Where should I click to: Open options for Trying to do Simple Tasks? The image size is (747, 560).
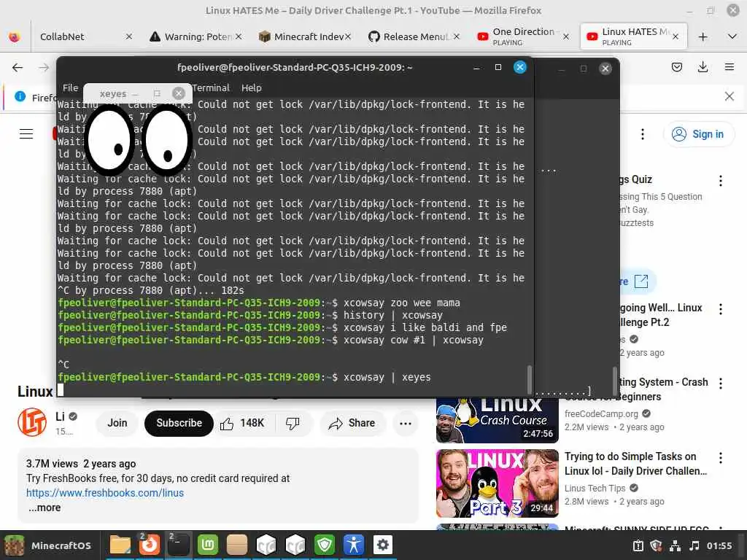click(720, 458)
